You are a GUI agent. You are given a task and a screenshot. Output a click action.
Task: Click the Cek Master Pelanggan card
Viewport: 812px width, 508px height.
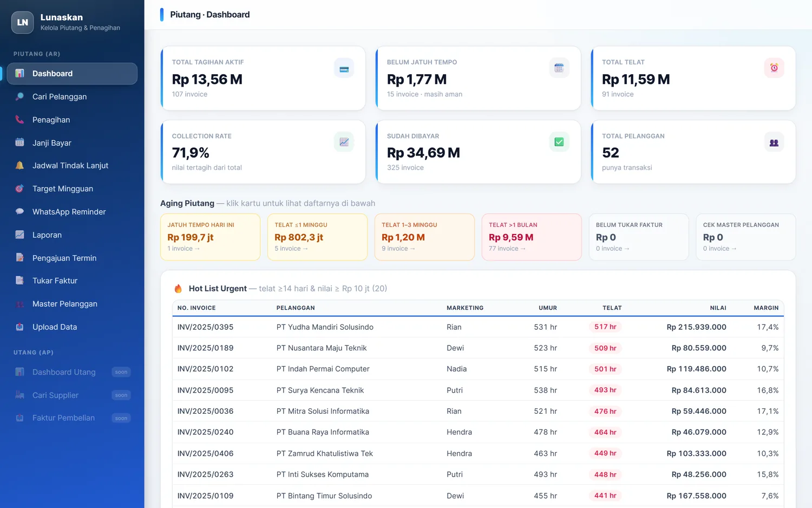[x=746, y=237]
